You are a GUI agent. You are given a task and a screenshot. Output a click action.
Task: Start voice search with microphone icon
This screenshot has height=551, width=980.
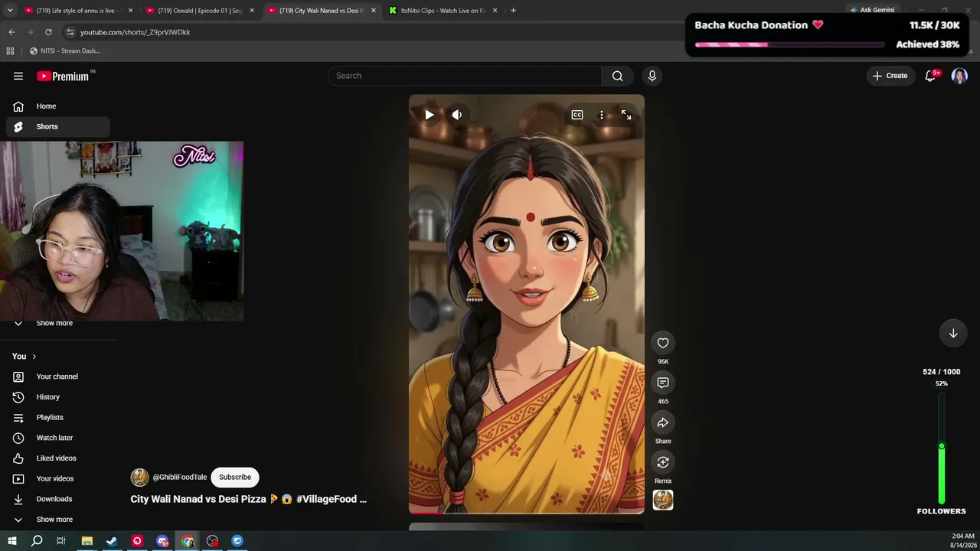[x=652, y=76]
